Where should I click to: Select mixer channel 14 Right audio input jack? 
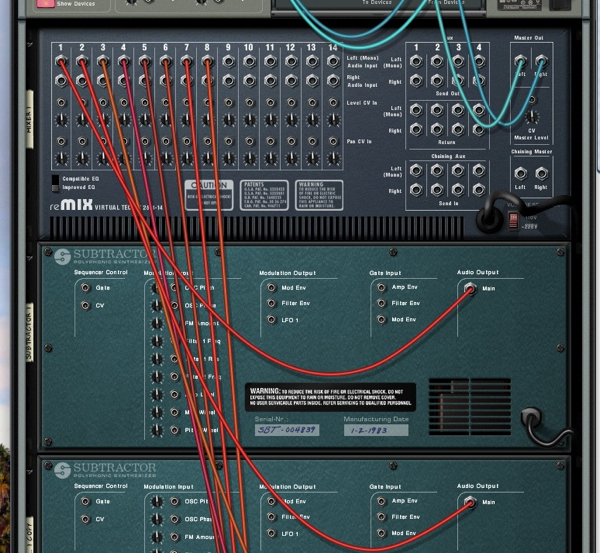(x=332, y=79)
